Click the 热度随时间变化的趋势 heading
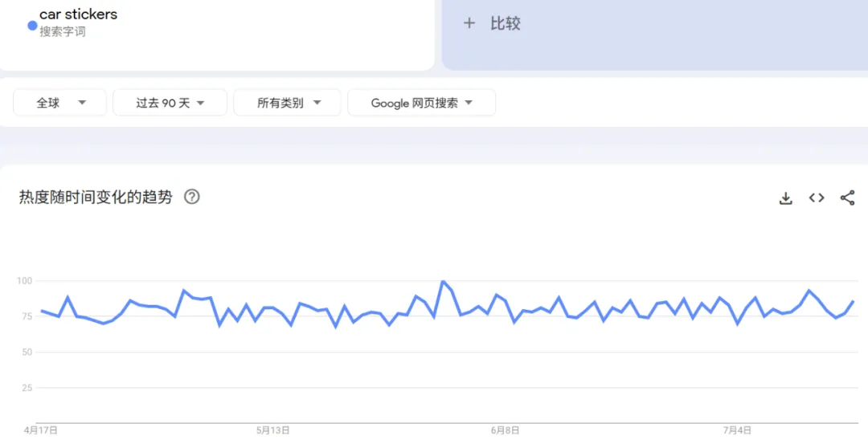The image size is (868, 440). 96,197
